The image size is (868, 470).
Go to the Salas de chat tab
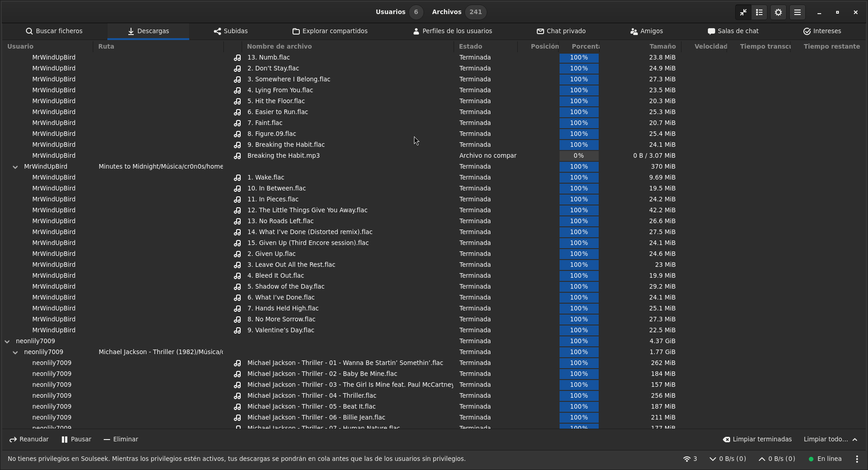point(733,31)
